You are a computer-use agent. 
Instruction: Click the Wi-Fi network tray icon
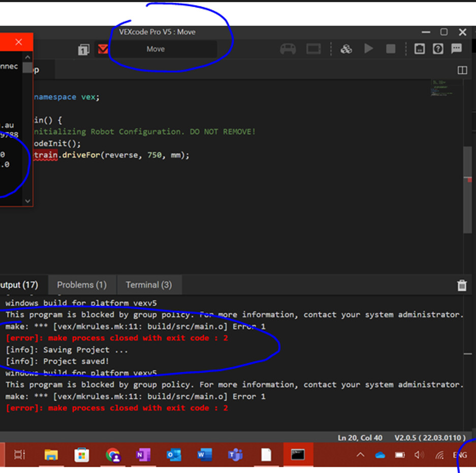[x=439, y=455]
